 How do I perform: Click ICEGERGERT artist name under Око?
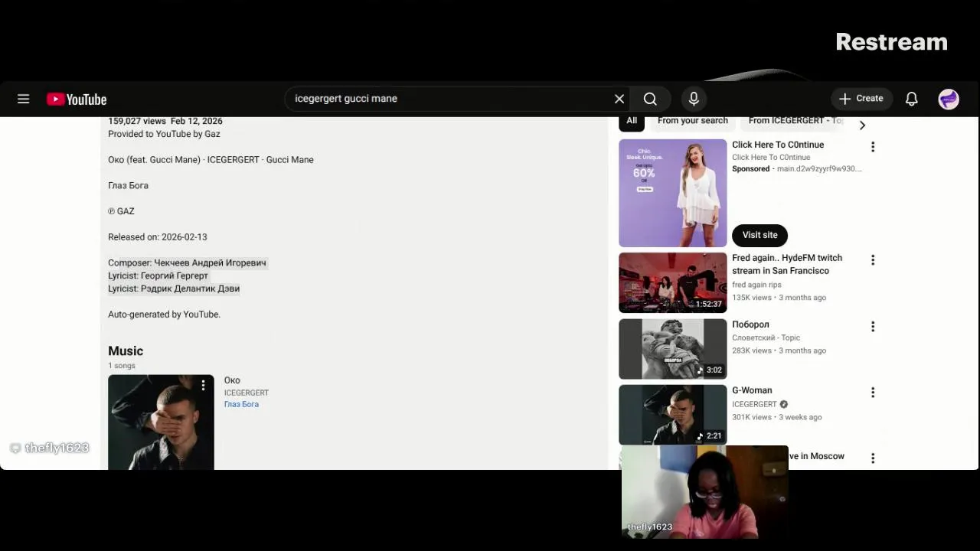coord(246,393)
